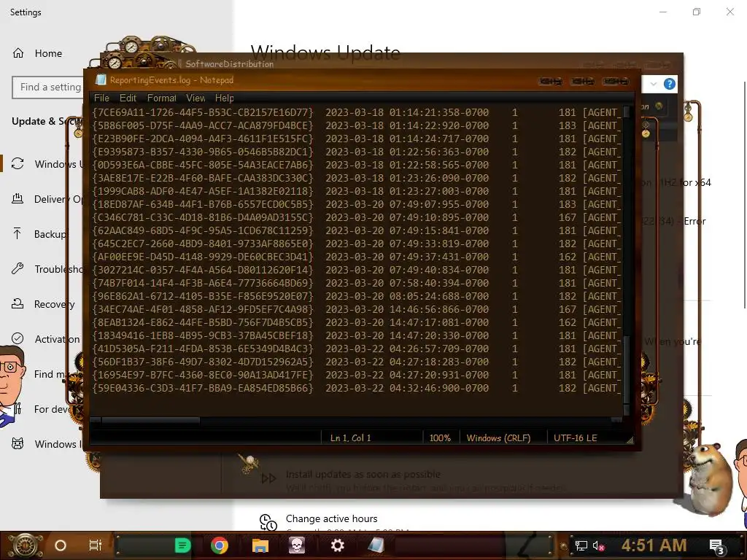Expand the Explorer ribbon chevron
The image size is (747, 560).
654,85
